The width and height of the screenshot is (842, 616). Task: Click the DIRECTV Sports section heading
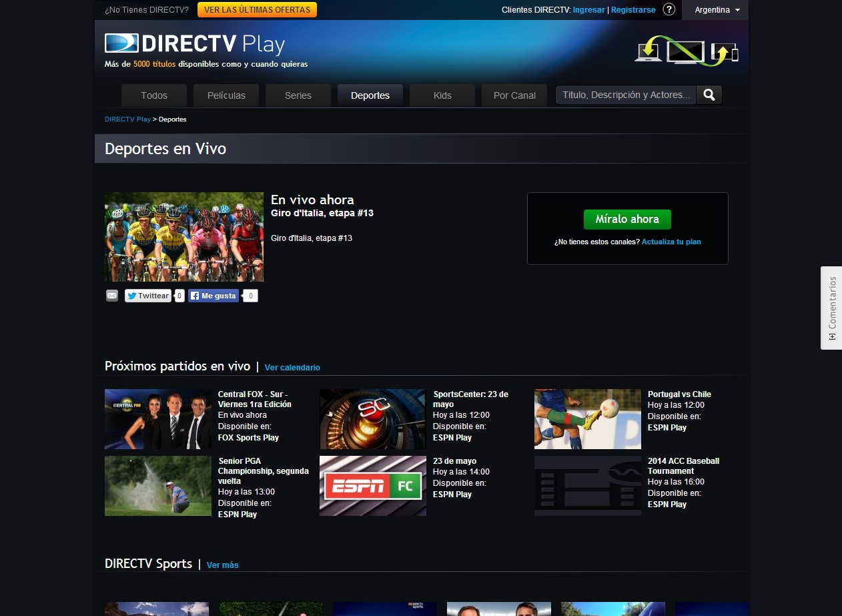click(x=148, y=563)
